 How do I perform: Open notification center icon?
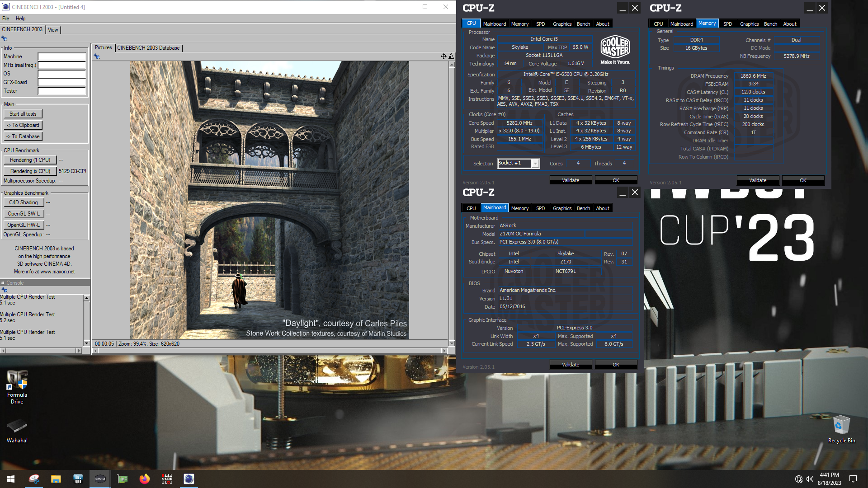click(853, 479)
